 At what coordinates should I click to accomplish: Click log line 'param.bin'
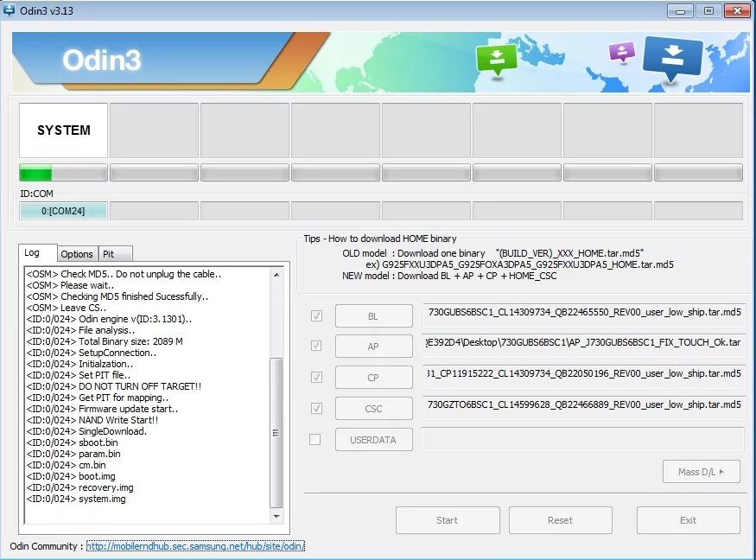(x=73, y=454)
